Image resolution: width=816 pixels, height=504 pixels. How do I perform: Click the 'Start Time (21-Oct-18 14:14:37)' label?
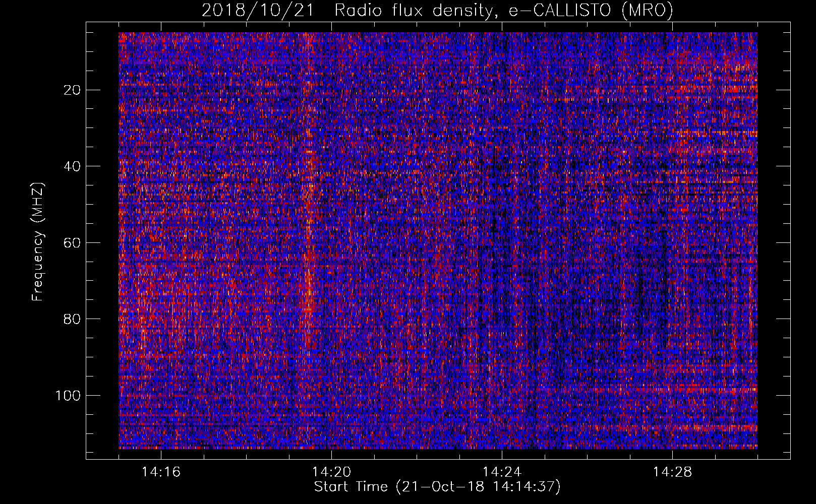[x=437, y=487]
